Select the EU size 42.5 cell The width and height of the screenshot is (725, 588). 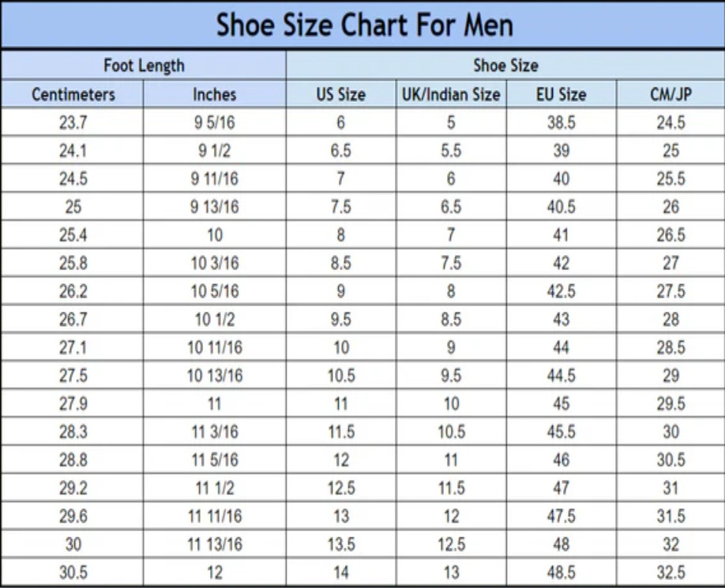561,291
